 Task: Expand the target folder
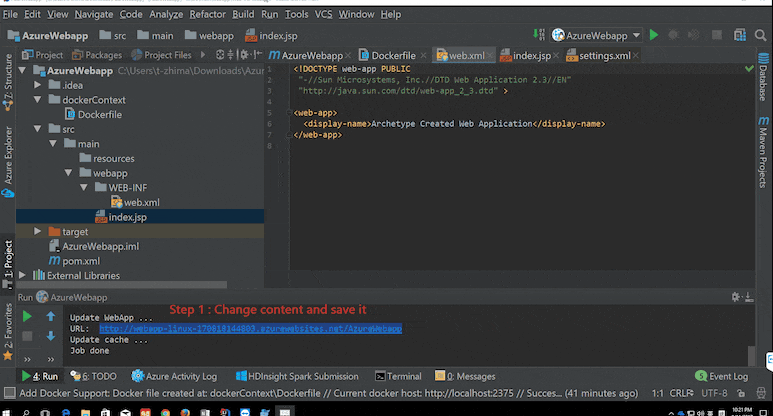pos(37,232)
